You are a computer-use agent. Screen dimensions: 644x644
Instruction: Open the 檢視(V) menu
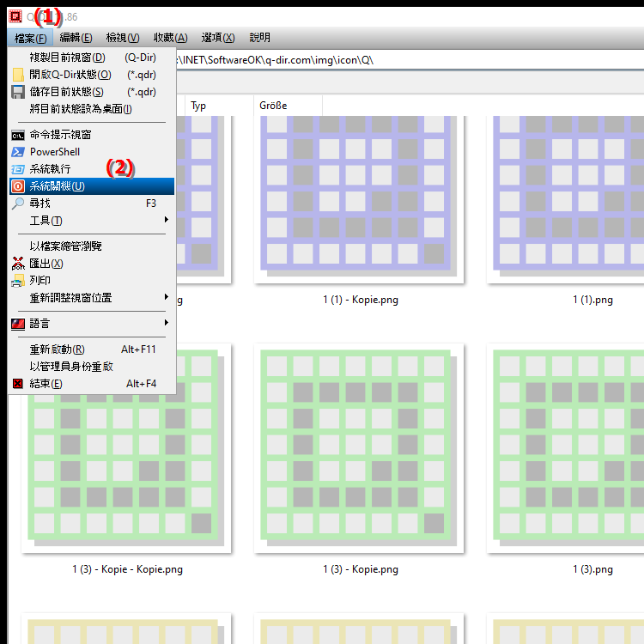tap(123, 38)
